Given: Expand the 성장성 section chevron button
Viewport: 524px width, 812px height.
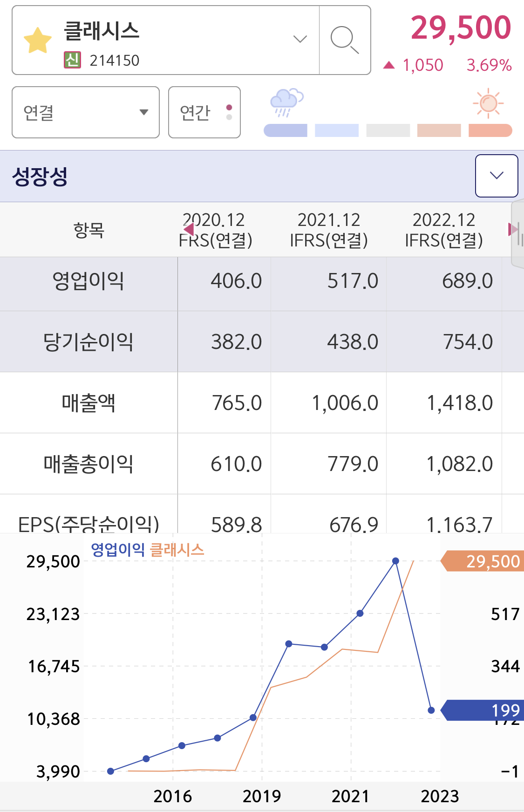Looking at the screenshot, I should [x=497, y=176].
